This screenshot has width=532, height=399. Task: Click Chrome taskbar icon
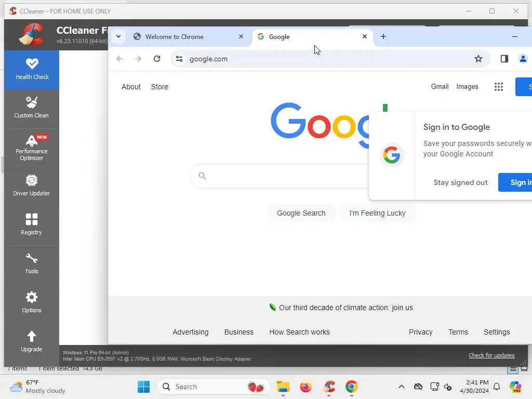pyautogui.click(x=352, y=387)
